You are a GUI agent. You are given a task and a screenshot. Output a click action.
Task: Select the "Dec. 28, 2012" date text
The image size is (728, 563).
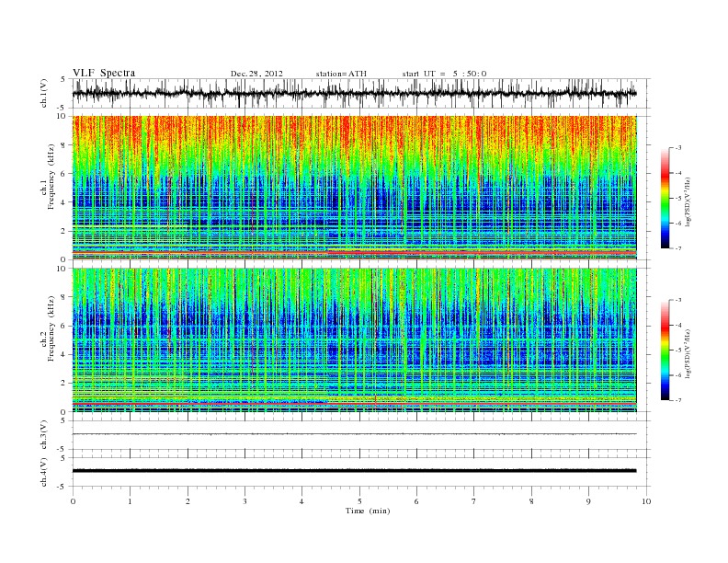click(x=256, y=74)
